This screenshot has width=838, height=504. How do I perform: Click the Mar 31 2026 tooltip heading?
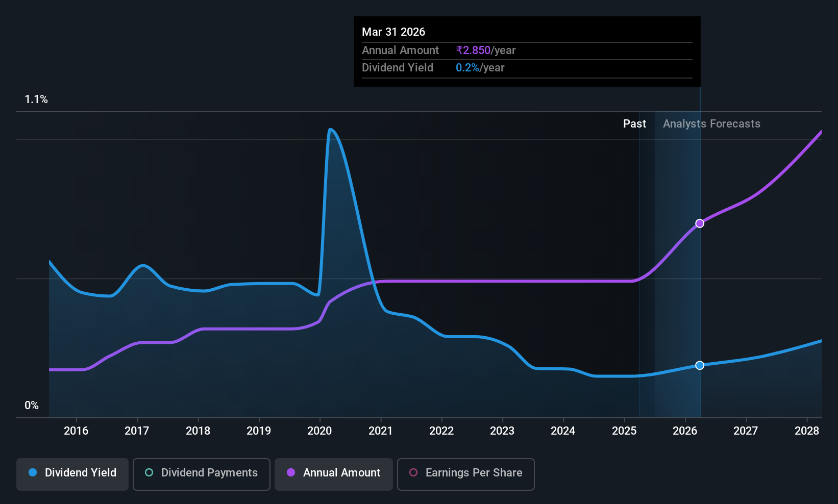393,32
